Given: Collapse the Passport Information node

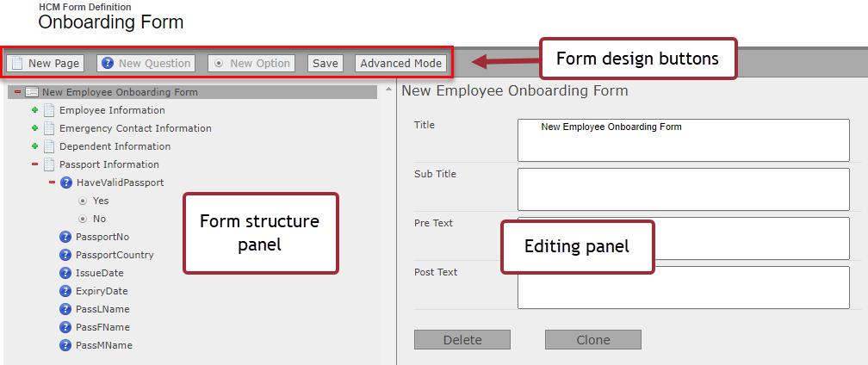Looking at the screenshot, I should click(35, 164).
